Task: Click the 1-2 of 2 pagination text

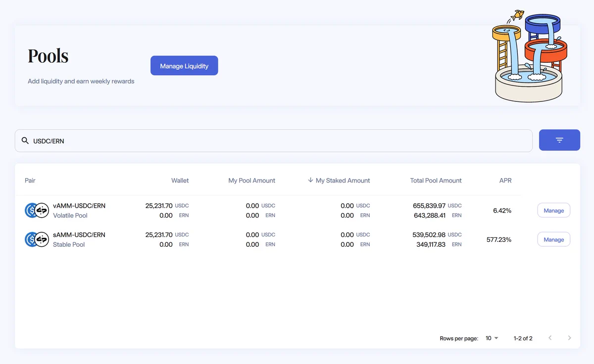Action: click(x=523, y=338)
